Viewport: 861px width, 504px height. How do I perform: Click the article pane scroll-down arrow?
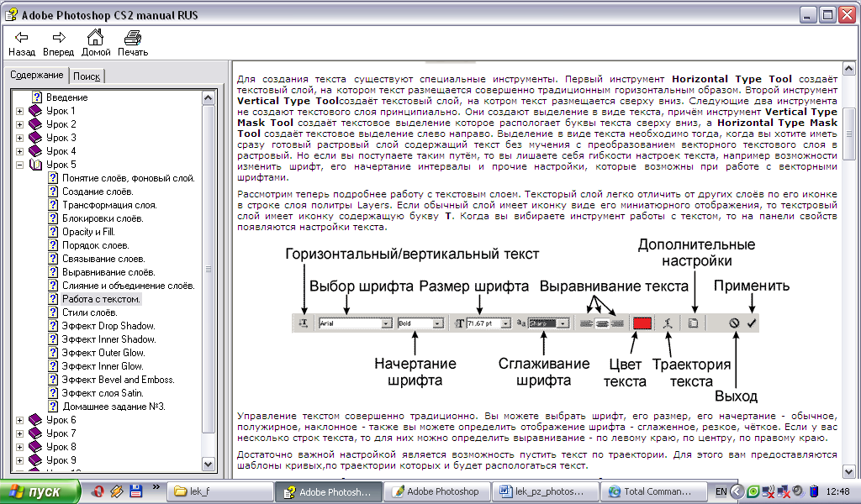tap(849, 471)
